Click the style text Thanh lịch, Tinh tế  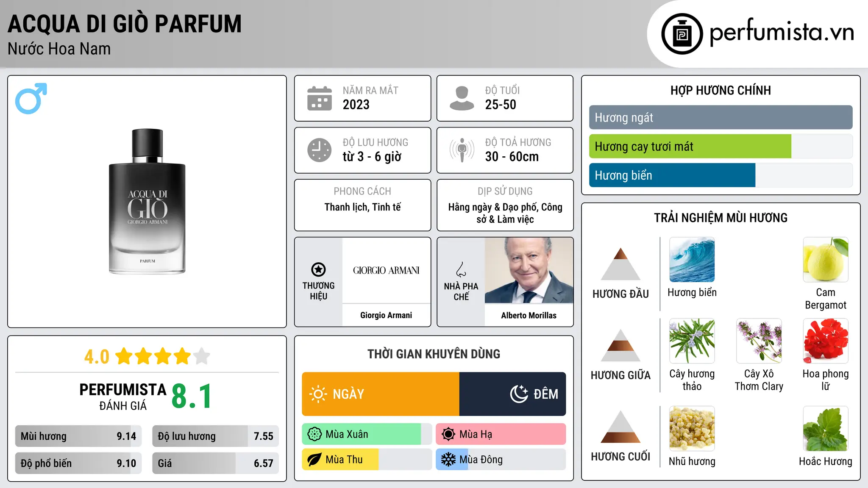[x=362, y=207]
